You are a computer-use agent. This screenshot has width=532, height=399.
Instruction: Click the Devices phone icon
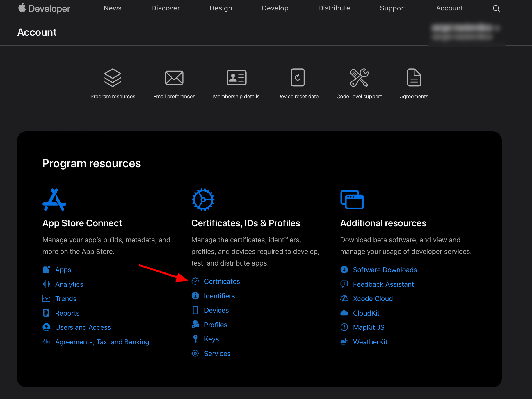pyautogui.click(x=195, y=310)
